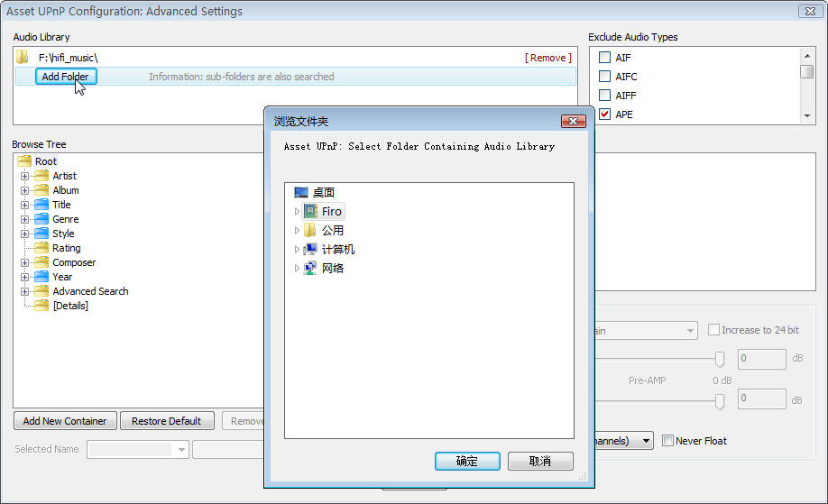Tick the AIFF exclude checkbox
The height and width of the screenshot is (504, 828).
(604, 95)
